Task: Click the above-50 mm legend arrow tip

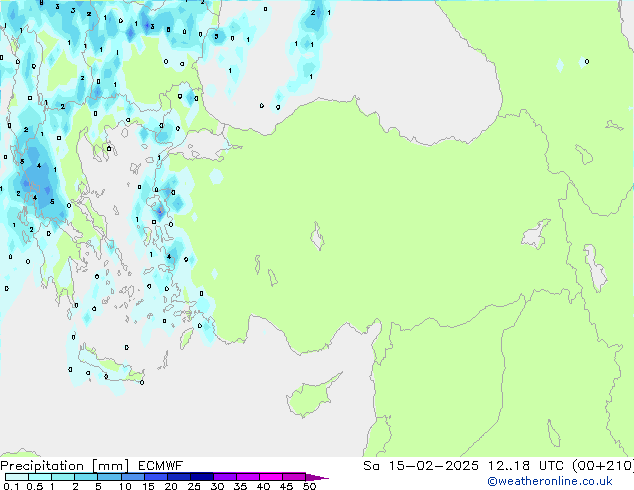Action: point(317,477)
